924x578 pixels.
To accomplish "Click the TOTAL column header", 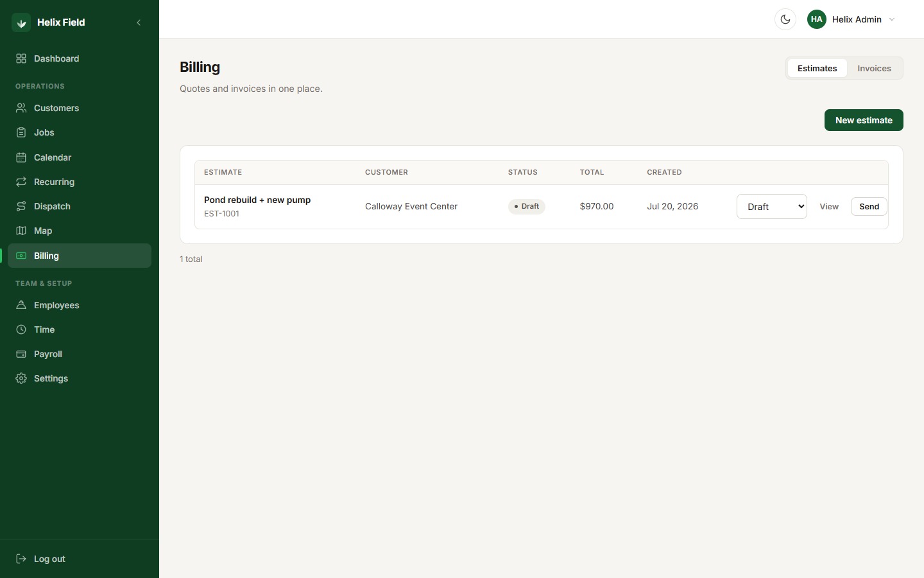I will click(592, 172).
